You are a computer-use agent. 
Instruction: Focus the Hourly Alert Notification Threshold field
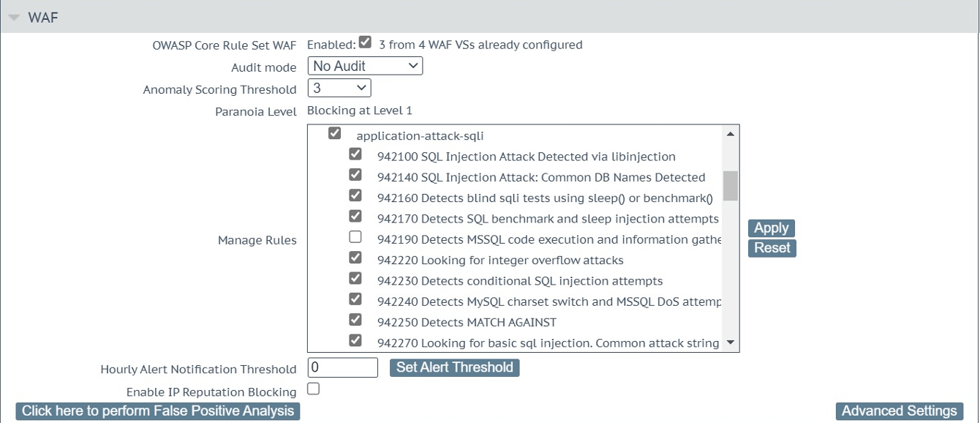tap(342, 367)
